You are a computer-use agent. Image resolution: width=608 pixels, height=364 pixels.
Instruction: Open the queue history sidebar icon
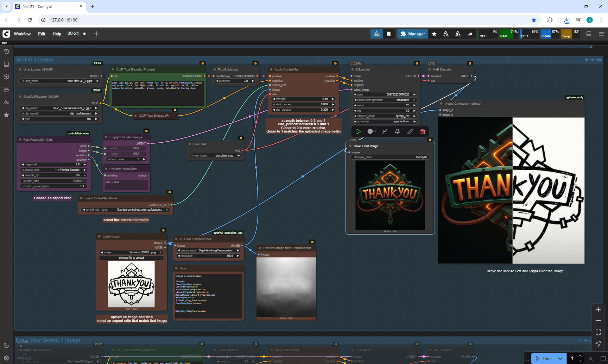tap(6, 52)
